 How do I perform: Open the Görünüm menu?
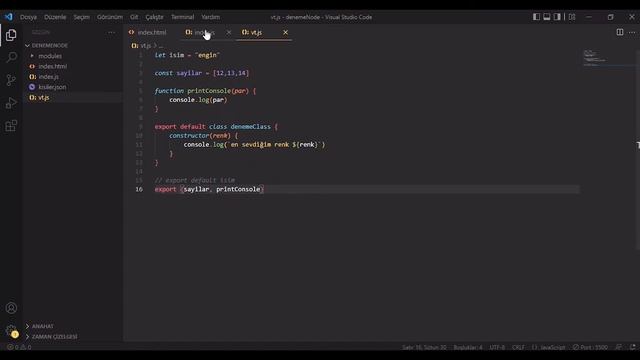click(x=110, y=17)
